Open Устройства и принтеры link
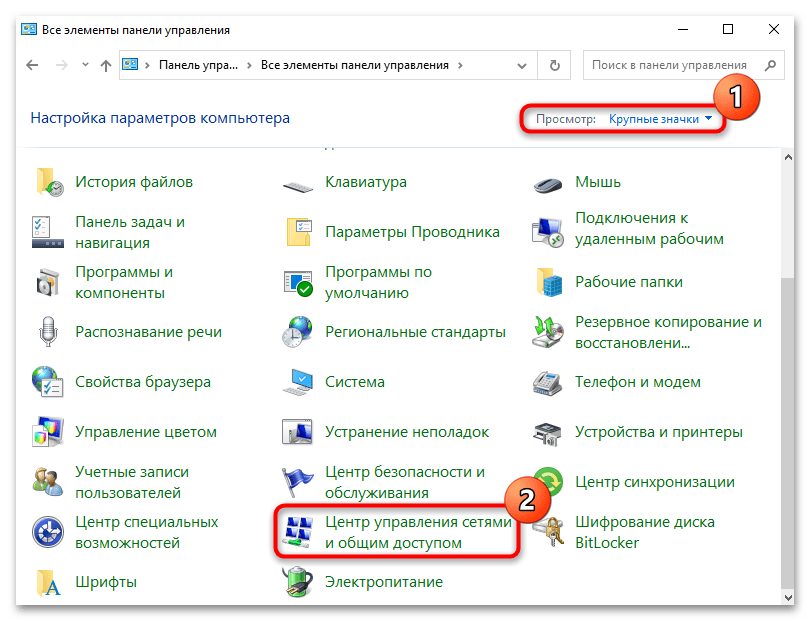This screenshot has height=621, width=810. coord(659,432)
